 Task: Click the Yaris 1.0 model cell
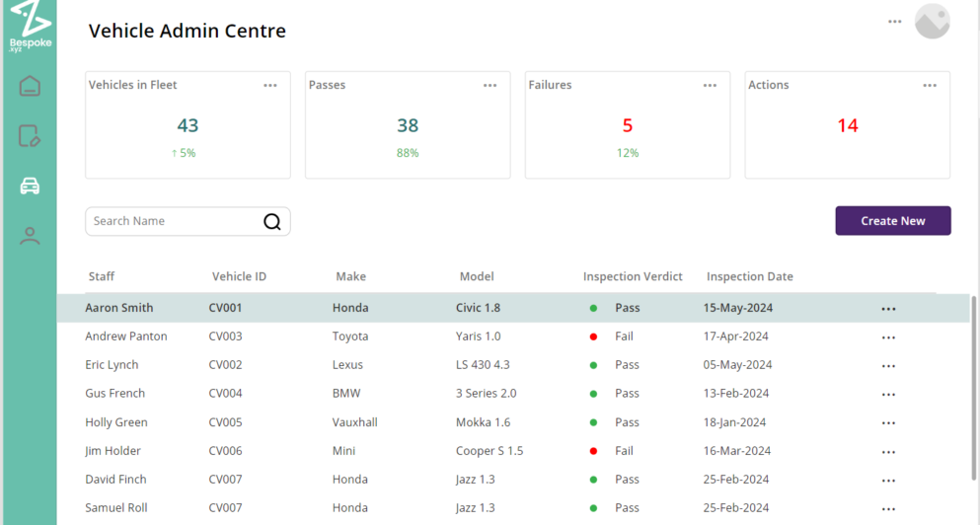point(478,337)
